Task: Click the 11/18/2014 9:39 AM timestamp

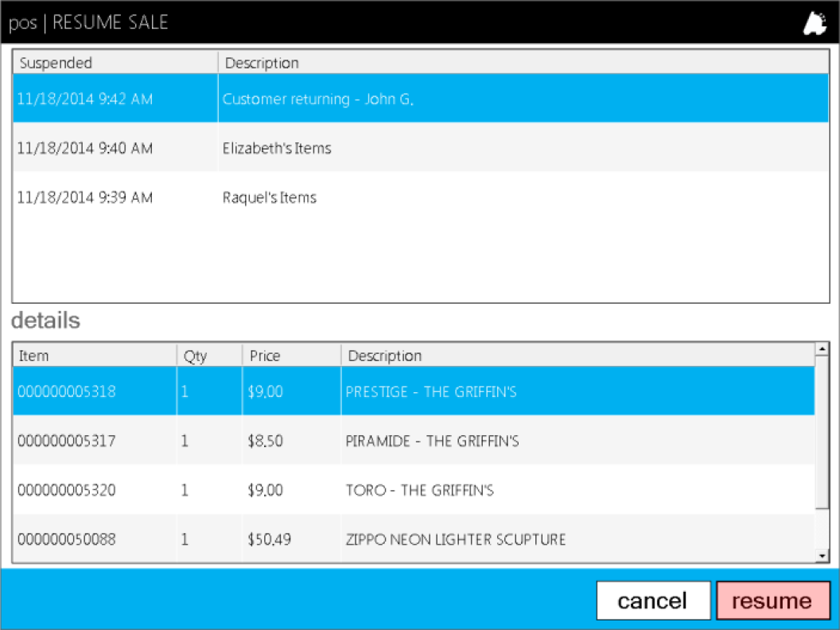Action: (x=85, y=198)
